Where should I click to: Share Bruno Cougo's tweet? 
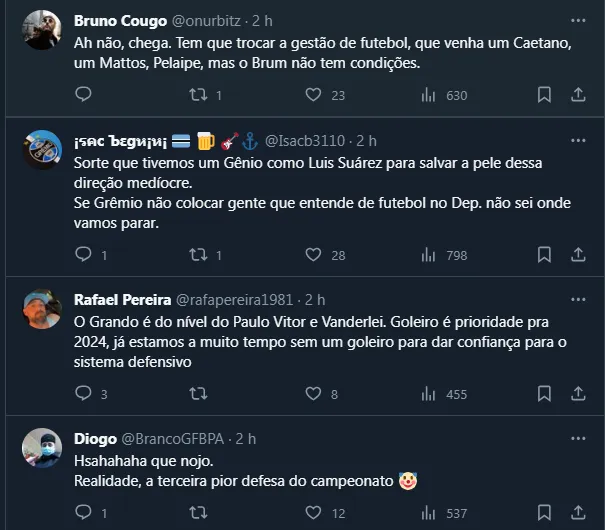click(578, 95)
